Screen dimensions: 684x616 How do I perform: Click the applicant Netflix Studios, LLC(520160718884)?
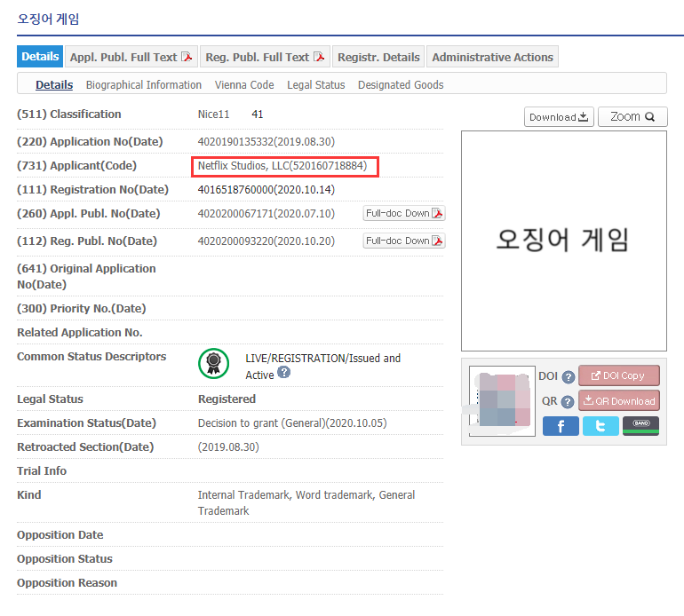click(282, 166)
